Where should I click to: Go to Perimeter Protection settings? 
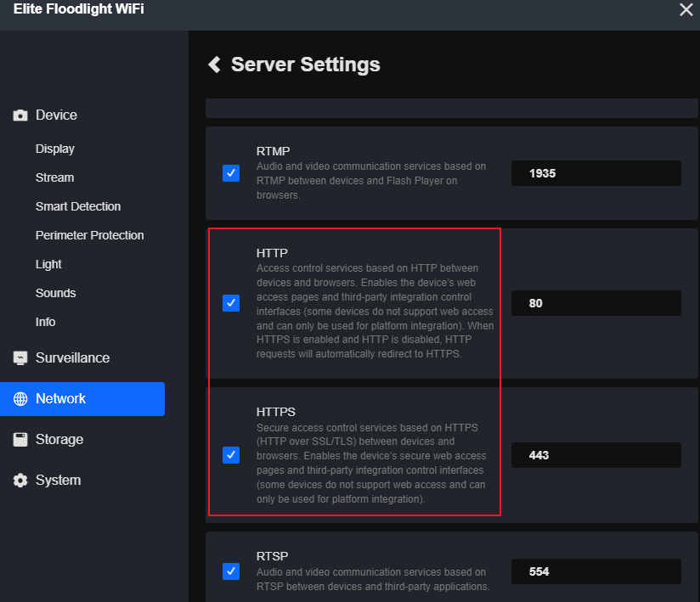[89, 234]
